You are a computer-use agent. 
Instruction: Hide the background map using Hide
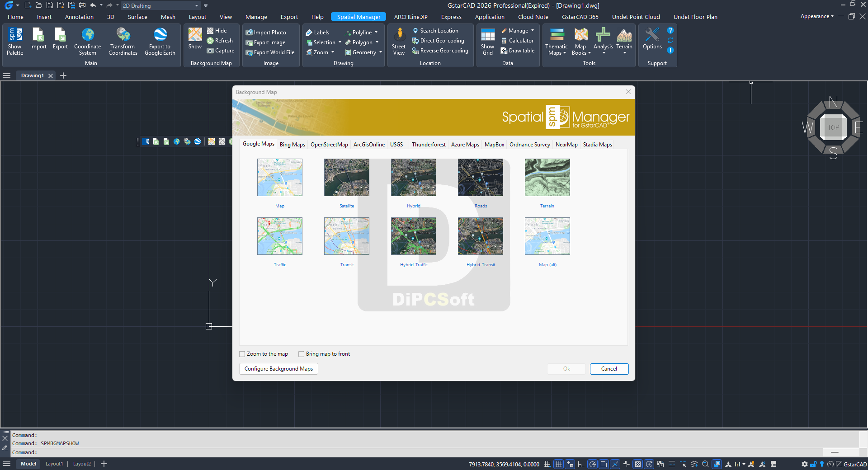[217, 31]
